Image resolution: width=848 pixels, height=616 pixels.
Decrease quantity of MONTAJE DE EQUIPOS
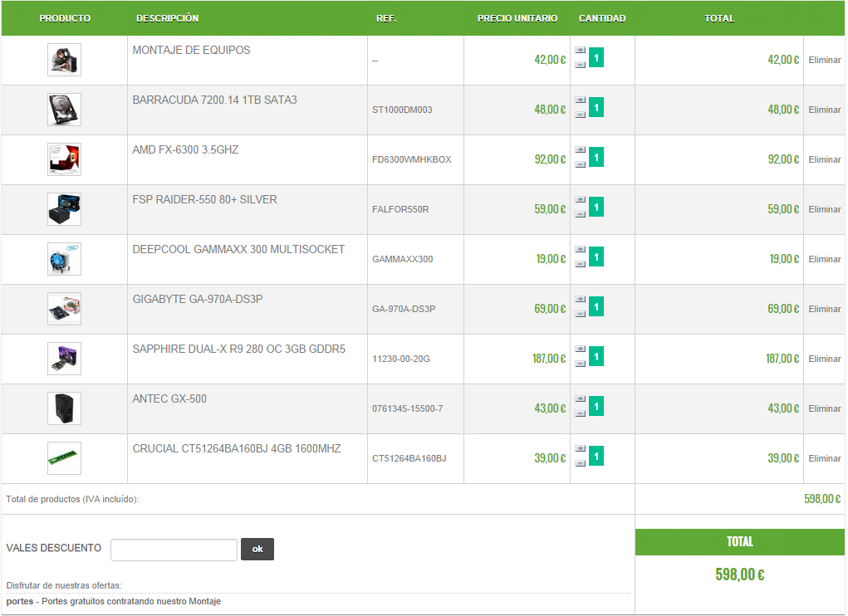click(581, 65)
